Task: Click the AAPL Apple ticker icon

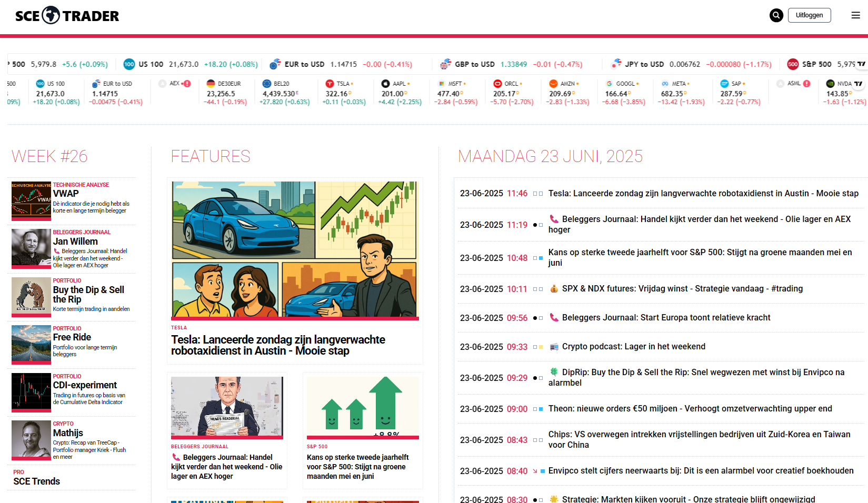Action: point(386,84)
